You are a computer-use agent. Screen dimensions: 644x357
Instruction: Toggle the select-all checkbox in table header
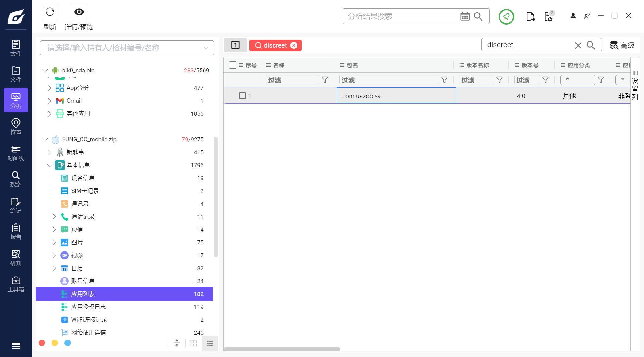click(233, 65)
